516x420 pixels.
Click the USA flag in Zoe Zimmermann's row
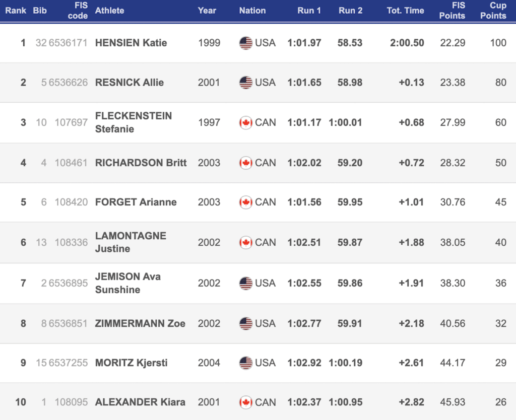click(x=245, y=323)
